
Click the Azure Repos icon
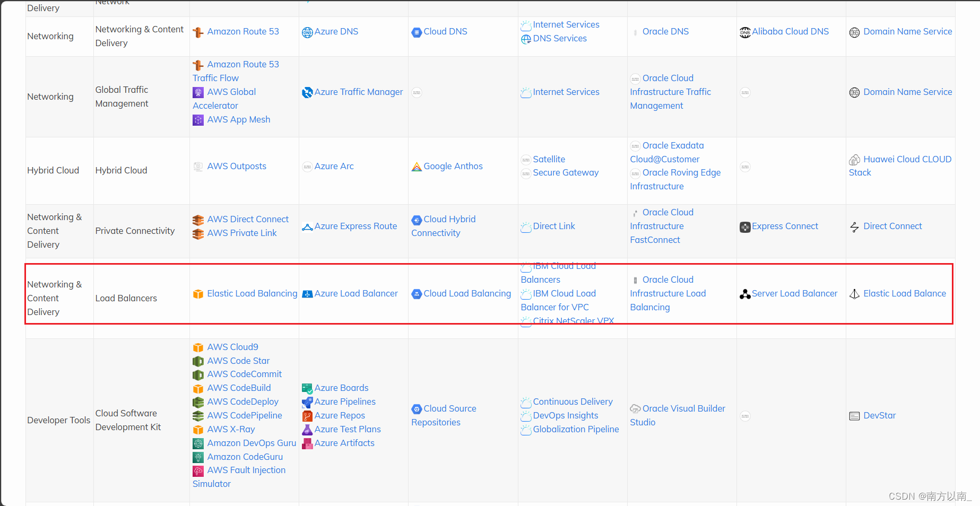click(307, 416)
